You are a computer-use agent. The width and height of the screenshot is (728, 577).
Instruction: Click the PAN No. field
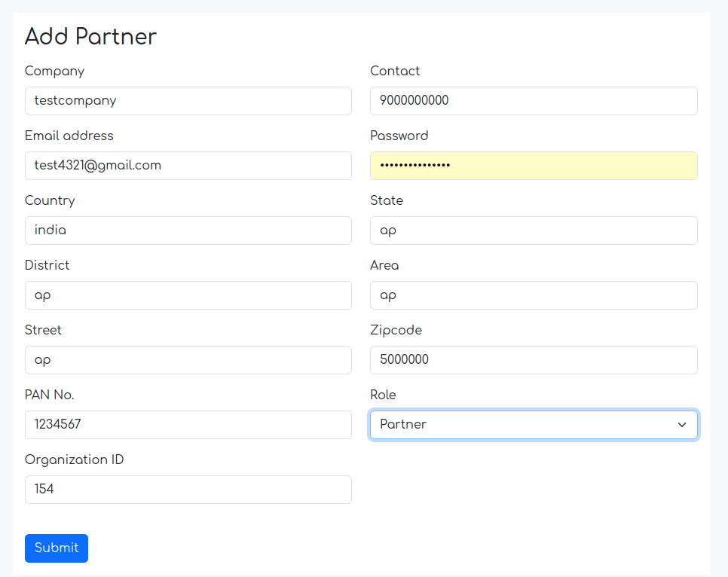pos(188,425)
